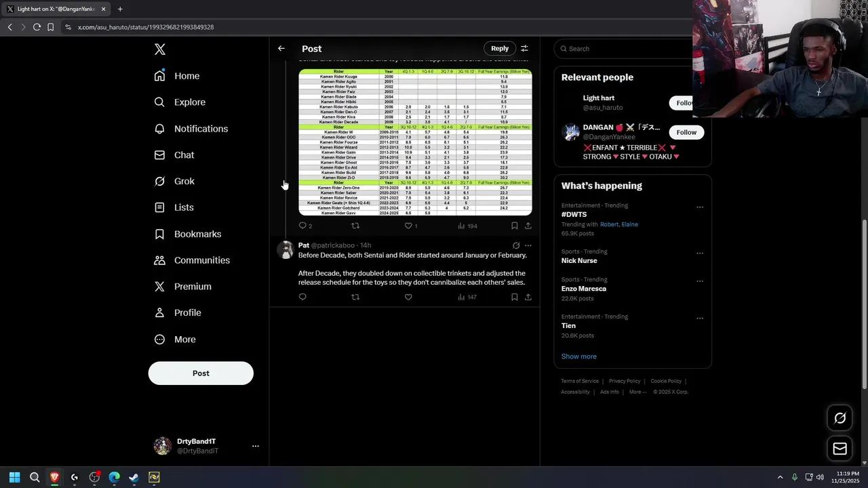Like Pat's post
Viewport: 868px width, 488px height.
[x=408, y=297]
